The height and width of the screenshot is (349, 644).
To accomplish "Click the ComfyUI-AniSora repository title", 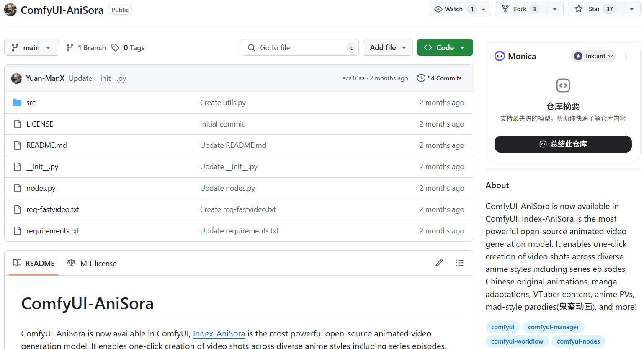I will [62, 10].
